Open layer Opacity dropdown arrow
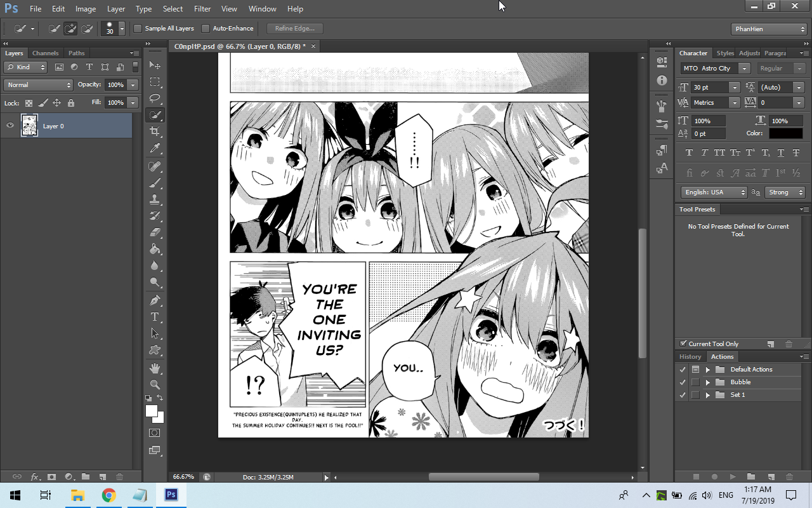Screen dimensions: 812x508 133,84
